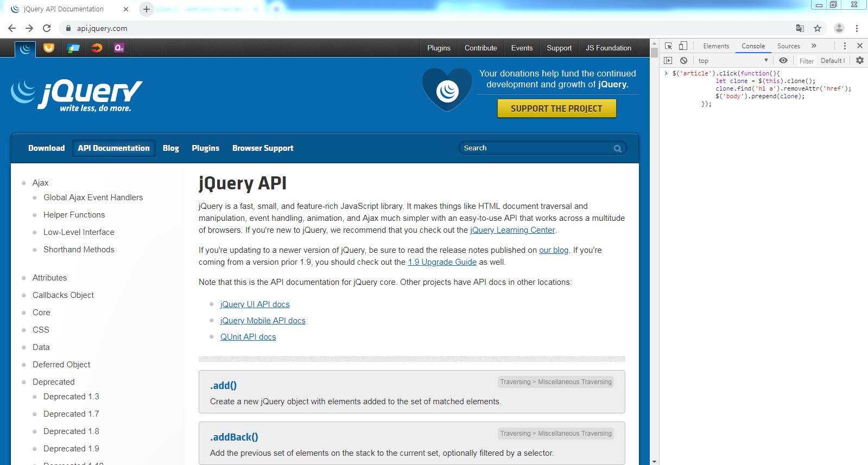Open QUnit API docs link

(x=248, y=337)
